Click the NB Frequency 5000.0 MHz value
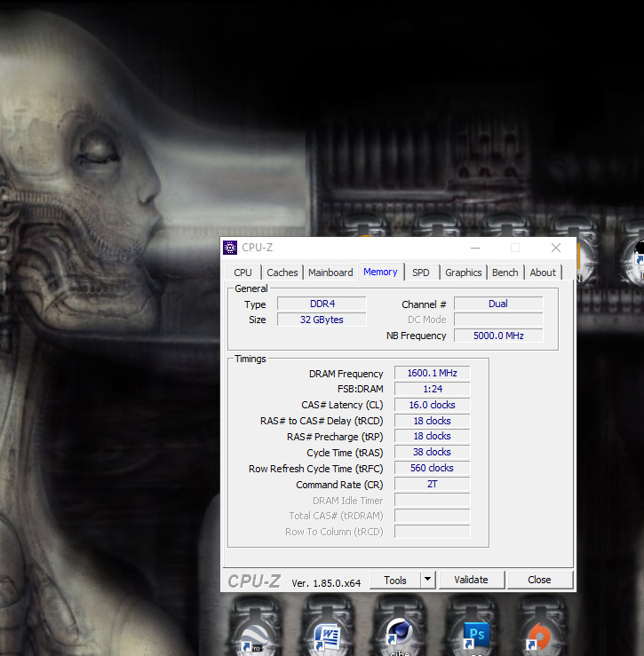Image resolution: width=644 pixels, height=656 pixels. click(498, 336)
